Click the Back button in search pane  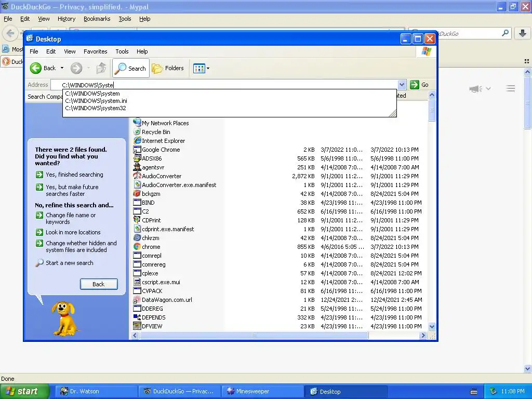pyautogui.click(x=99, y=284)
